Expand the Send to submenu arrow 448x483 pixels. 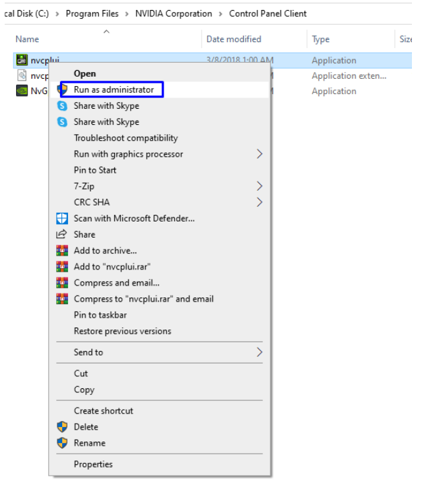[260, 352]
